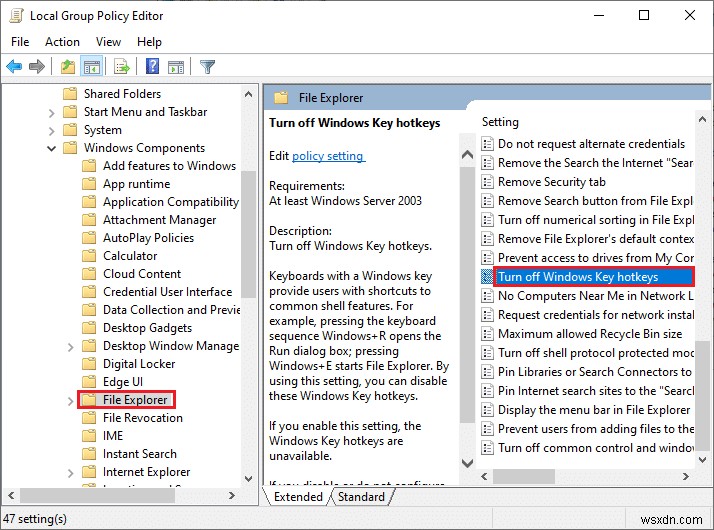Click the Export List toolbar icon
The image size is (714, 530).
point(122,67)
